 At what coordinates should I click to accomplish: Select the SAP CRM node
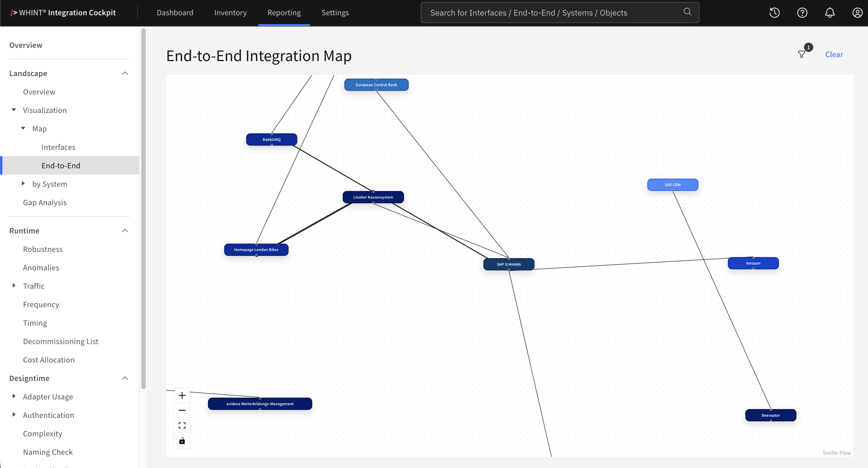point(673,185)
